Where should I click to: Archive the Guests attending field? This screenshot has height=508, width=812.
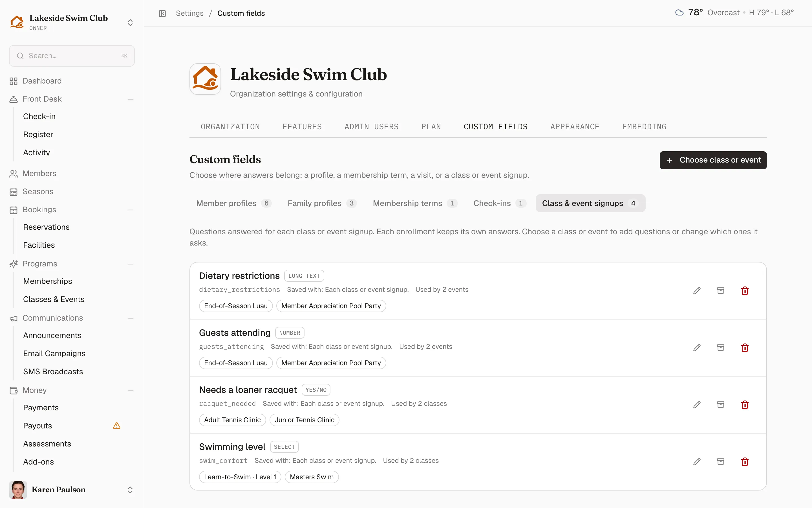[x=720, y=348]
